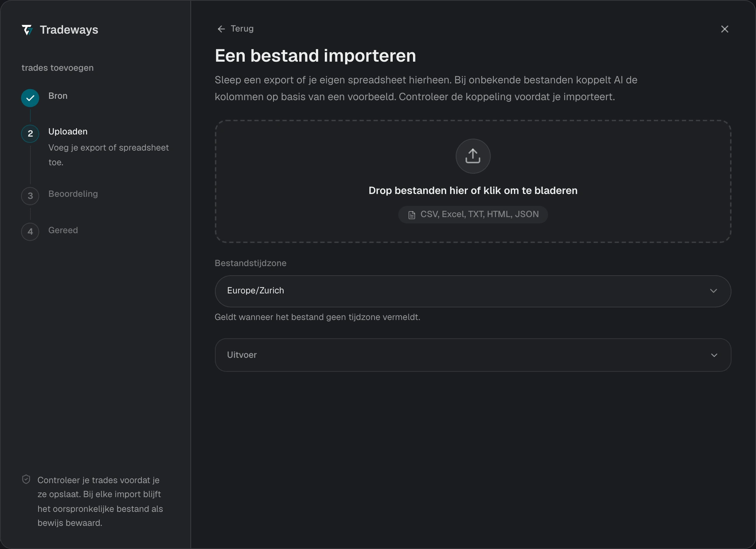This screenshot has height=549, width=756.
Task: Expand the Uitvoer section
Action: pyautogui.click(x=473, y=355)
